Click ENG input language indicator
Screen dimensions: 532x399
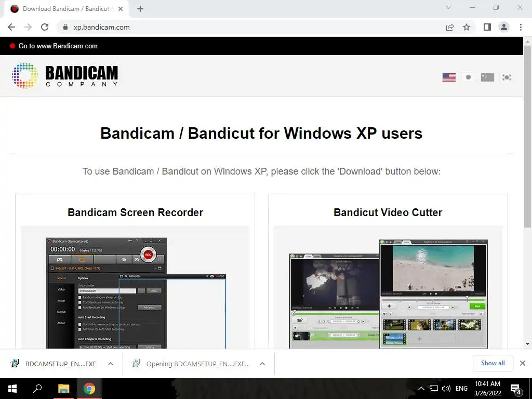coord(461,389)
